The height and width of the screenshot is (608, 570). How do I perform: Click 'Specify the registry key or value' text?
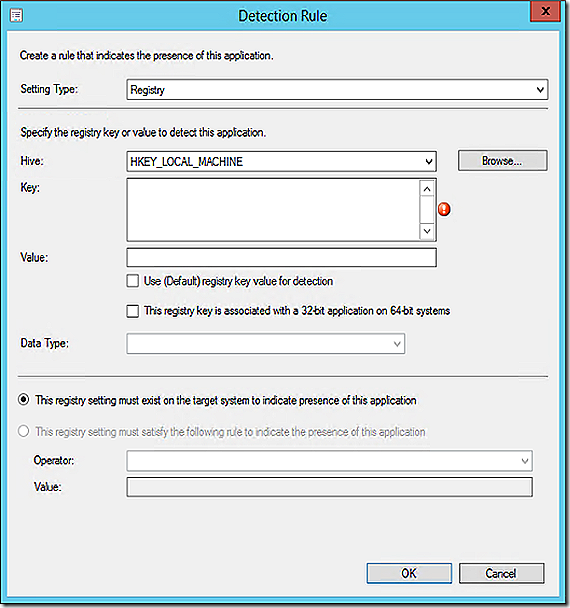(143, 133)
